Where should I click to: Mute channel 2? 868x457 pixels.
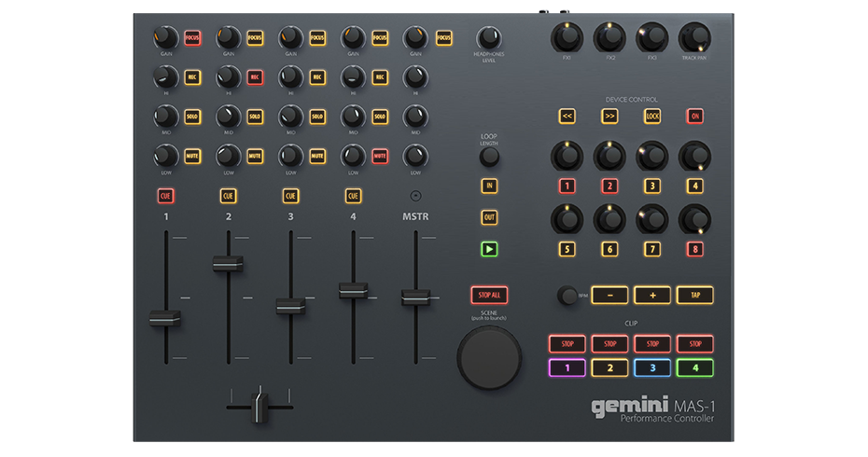(x=255, y=156)
